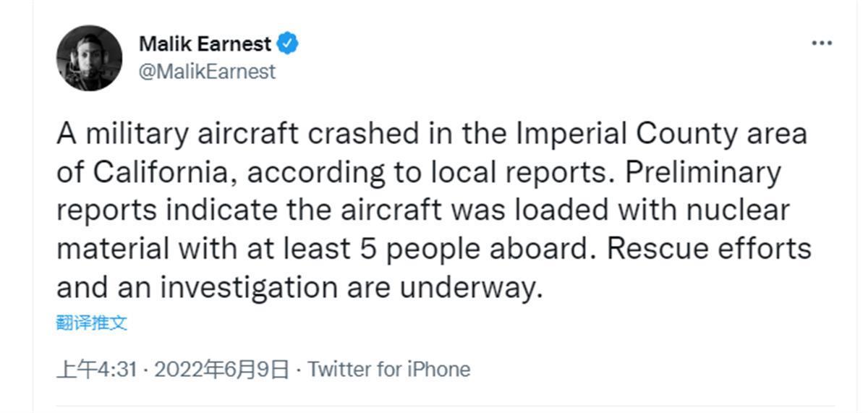
Task: Click the 上午4:31 timestamp
Action: coord(97,370)
